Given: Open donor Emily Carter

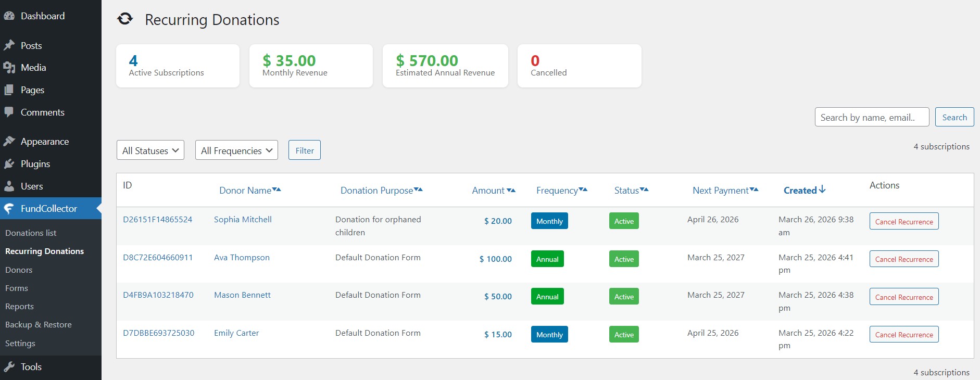Looking at the screenshot, I should coord(236,333).
